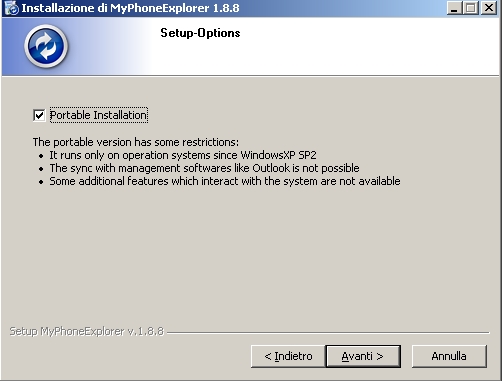Maximize the installer window
Screen dimensions: 502x381
[471, 8]
